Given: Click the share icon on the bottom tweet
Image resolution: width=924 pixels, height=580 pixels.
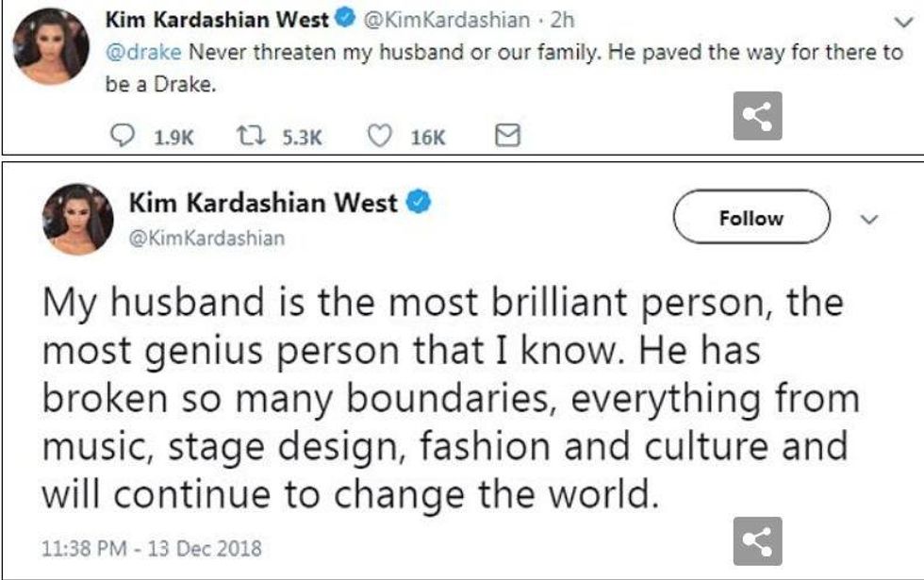Looking at the screenshot, I should (x=757, y=541).
